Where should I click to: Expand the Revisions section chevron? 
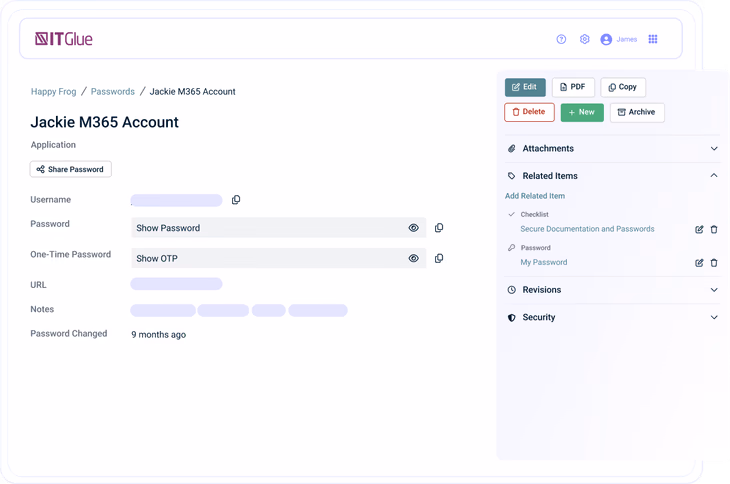714,290
